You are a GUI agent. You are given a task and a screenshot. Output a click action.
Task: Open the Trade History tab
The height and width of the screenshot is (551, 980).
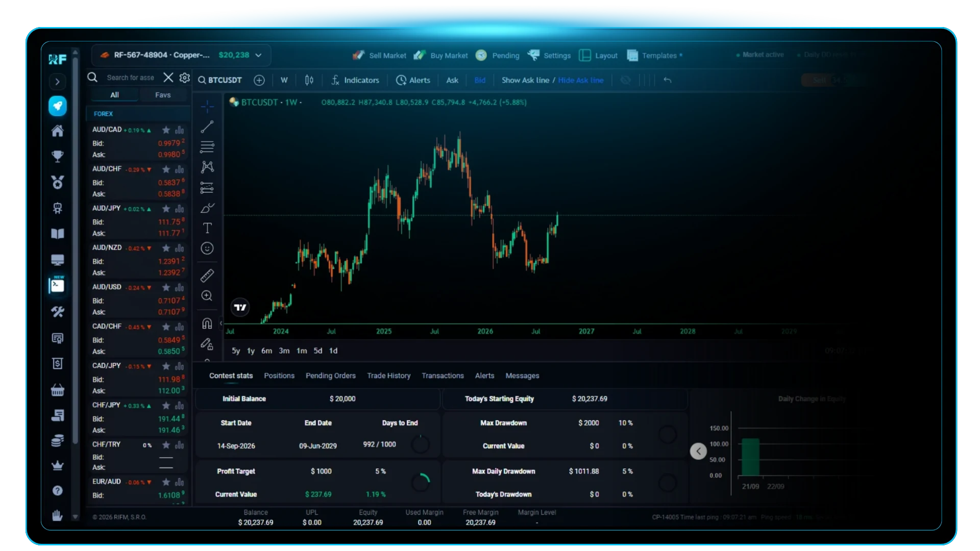(389, 375)
